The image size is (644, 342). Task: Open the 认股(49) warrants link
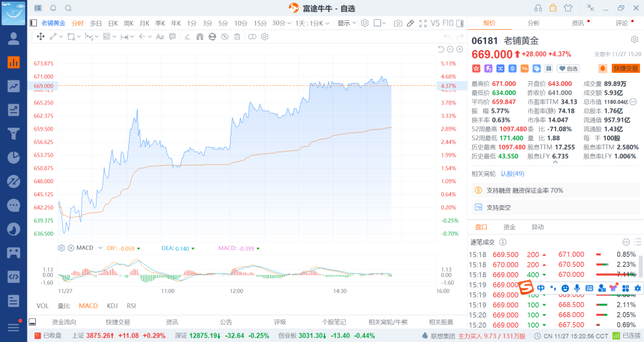(512, 174)
